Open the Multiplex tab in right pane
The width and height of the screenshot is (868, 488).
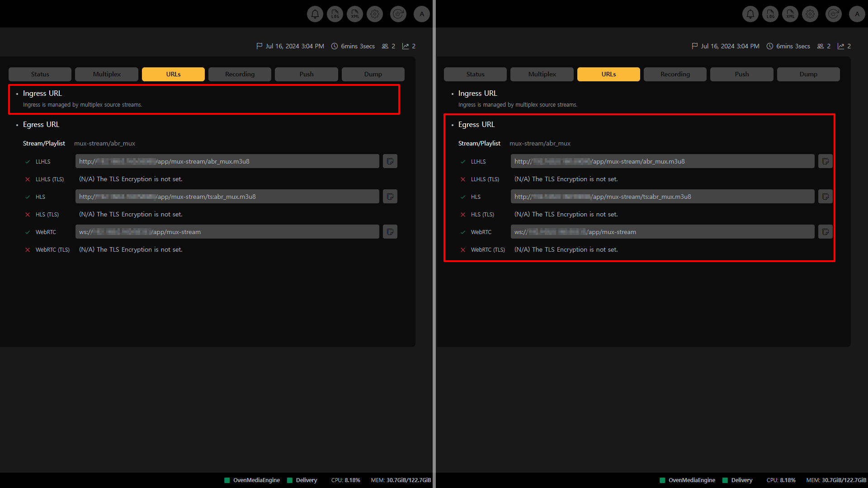click(542, 74)
